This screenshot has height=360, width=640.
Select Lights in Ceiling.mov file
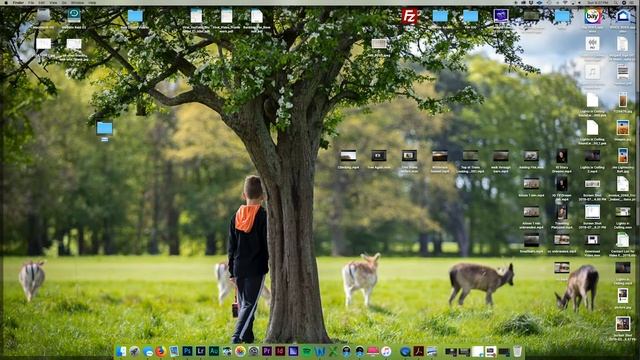click(x=623, y=212)
